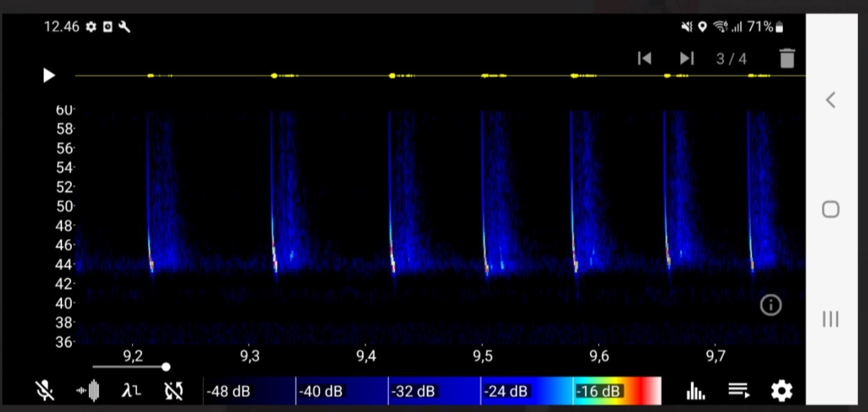868x412 pixels.
Task: Click the -32 dB color scale segment
Action: tap(434, 391)
